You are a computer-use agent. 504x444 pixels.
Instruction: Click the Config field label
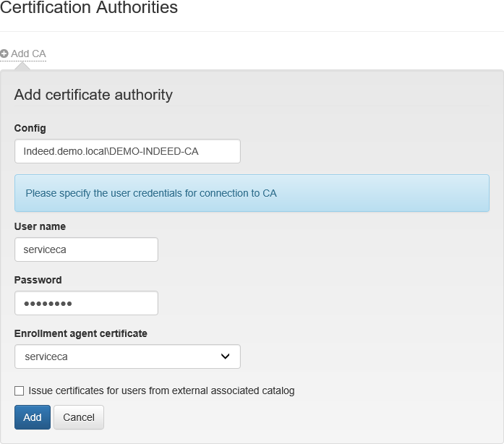[x=30, y=128]
